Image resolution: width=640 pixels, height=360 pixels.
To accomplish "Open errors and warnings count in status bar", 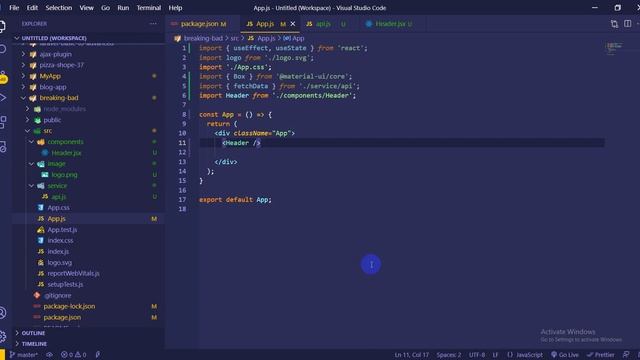I will click(x=73, y=355).
